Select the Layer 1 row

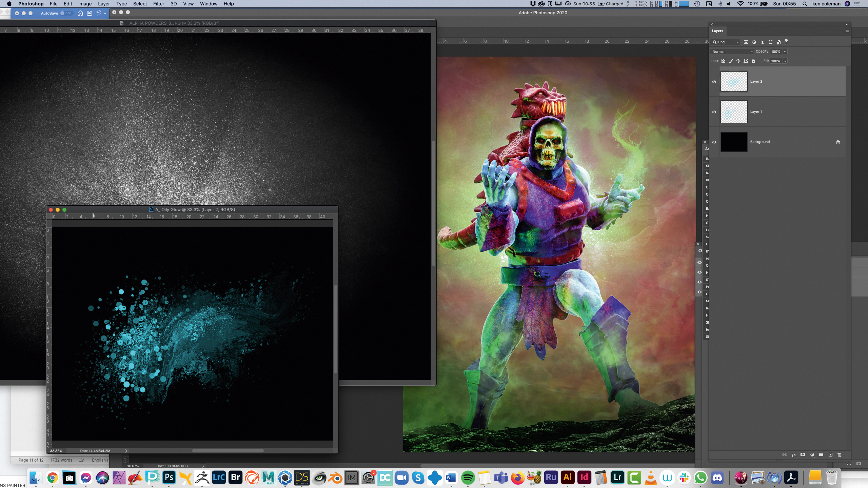click(777, 112)
